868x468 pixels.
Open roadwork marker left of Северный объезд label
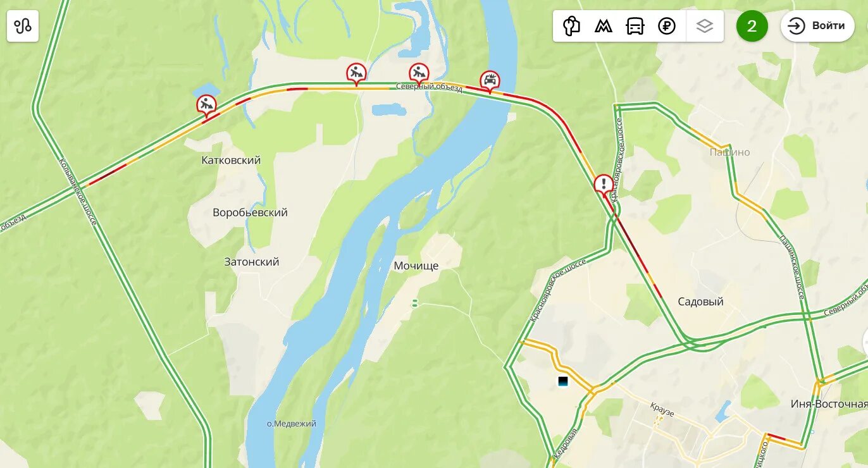356,74
